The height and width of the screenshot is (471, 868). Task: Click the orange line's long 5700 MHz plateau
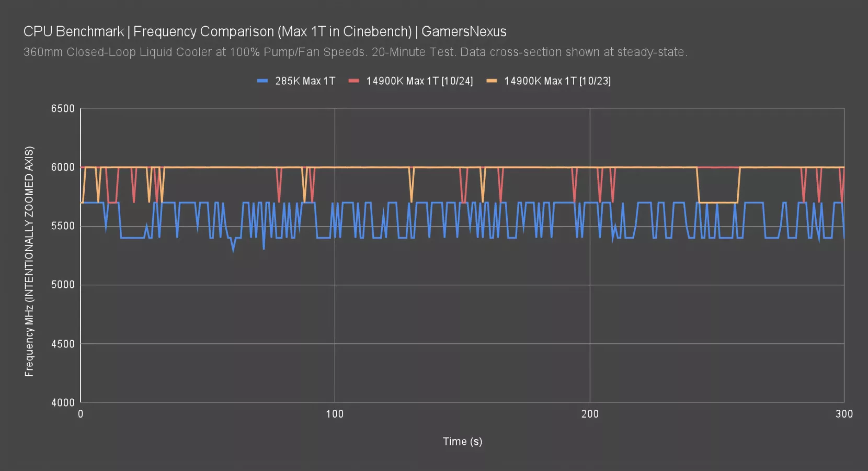click(718, 203)
